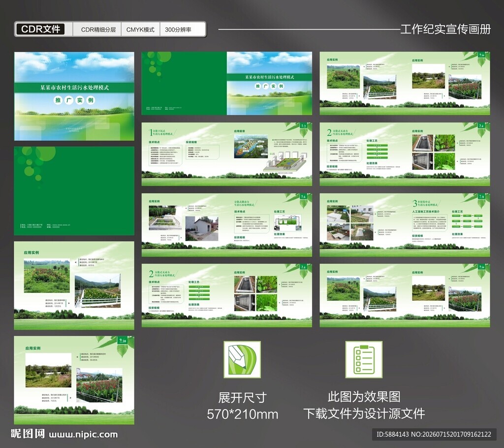This screenshot has height=448, width=504.
Task: Click the ID number label at bottom right
Action: (434, 434)
